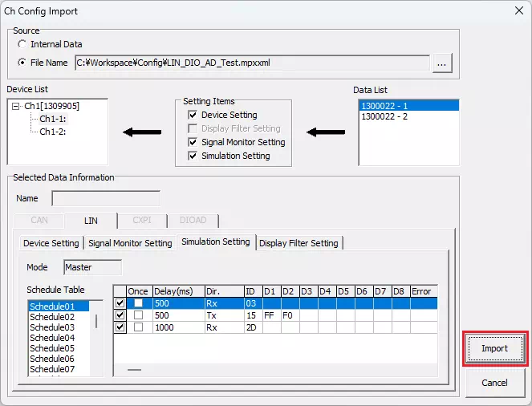The width and height of the screenshot is (532, 406).
Task: Select 1300022 - 2 in Data List
Action: pyautogui.click(x=409, y=116)
